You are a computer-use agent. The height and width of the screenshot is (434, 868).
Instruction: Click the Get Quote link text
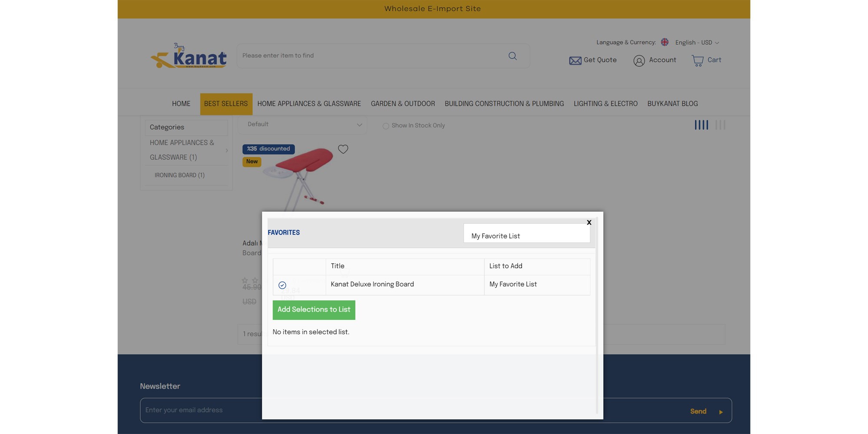pyautogui.click(x=600, y=60)
